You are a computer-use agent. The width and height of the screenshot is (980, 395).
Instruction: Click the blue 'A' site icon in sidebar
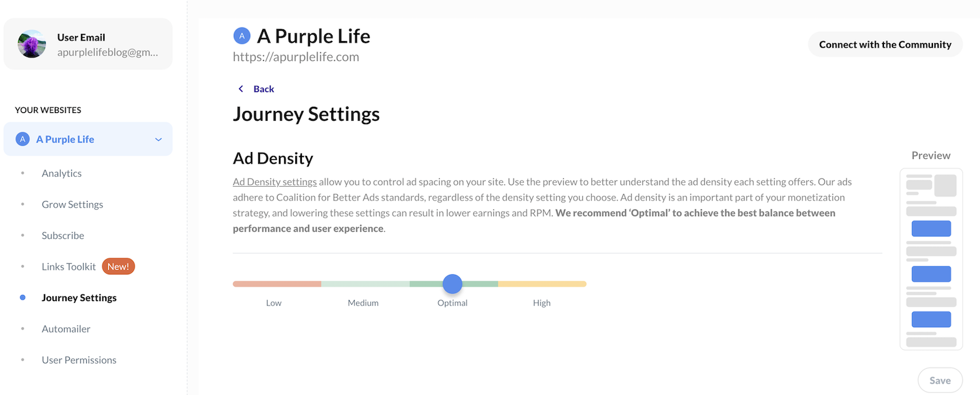[x=23, y=139]
